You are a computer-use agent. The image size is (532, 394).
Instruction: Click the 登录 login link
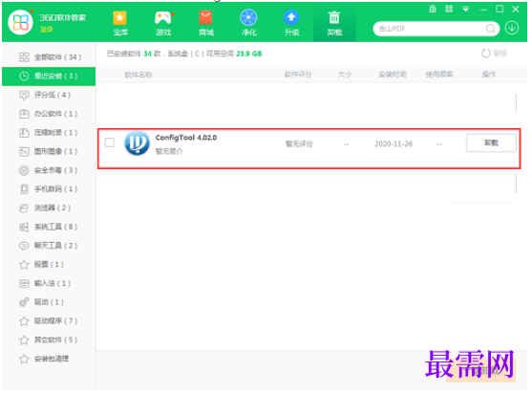(47, 30)
